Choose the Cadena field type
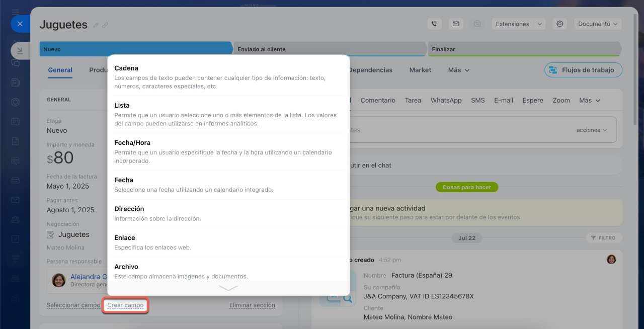 point(228,76)
